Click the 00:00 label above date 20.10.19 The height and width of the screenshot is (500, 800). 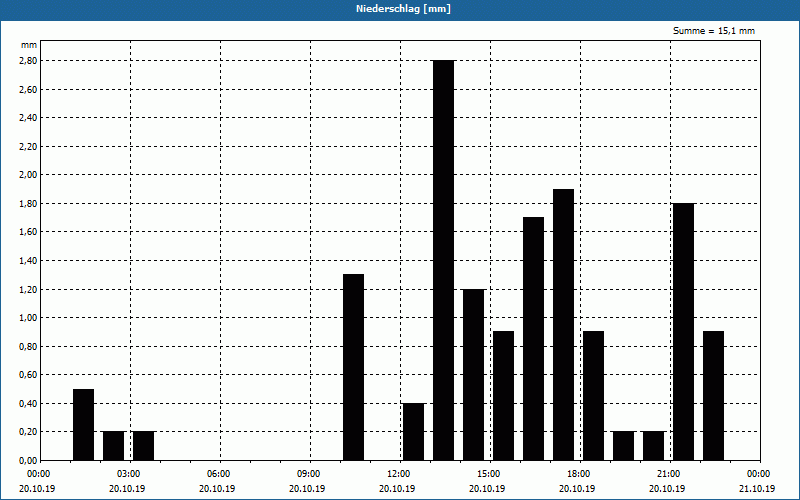[39, 474]
